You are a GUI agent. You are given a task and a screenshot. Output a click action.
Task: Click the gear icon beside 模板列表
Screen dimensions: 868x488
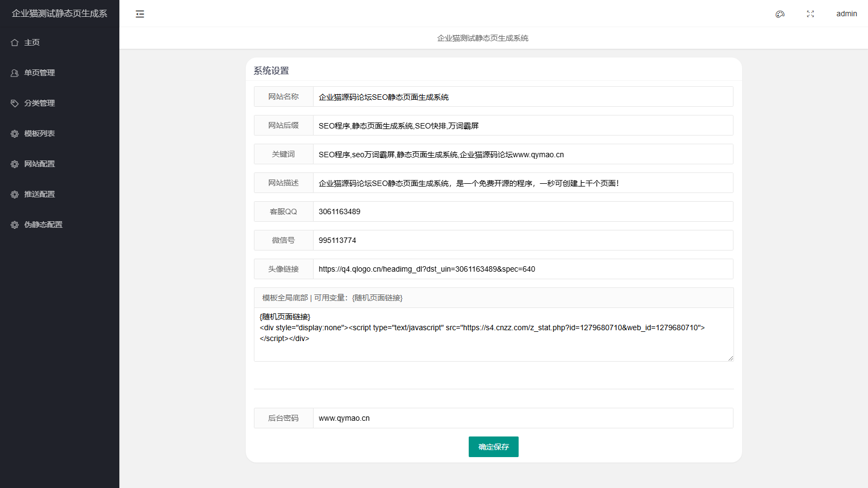coord(15,133)
